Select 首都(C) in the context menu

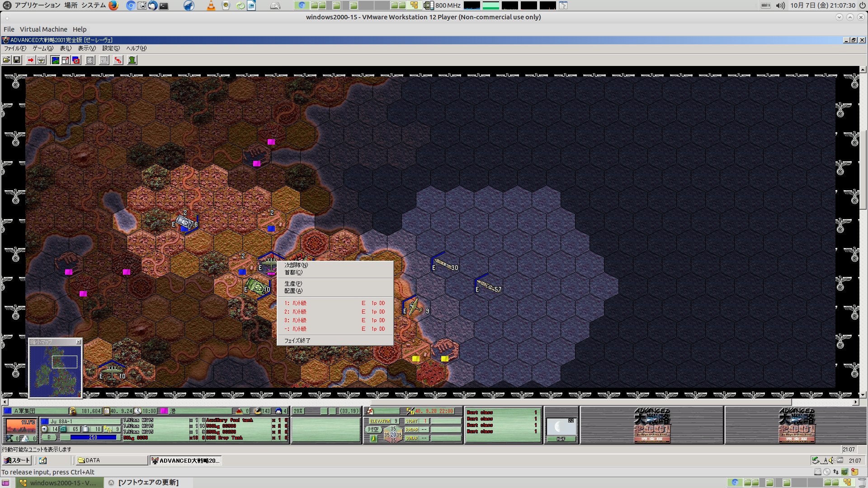335,272
